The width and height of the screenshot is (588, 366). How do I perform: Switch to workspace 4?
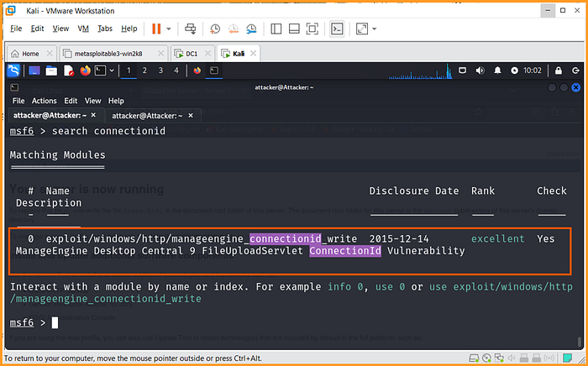pos(176,71)
